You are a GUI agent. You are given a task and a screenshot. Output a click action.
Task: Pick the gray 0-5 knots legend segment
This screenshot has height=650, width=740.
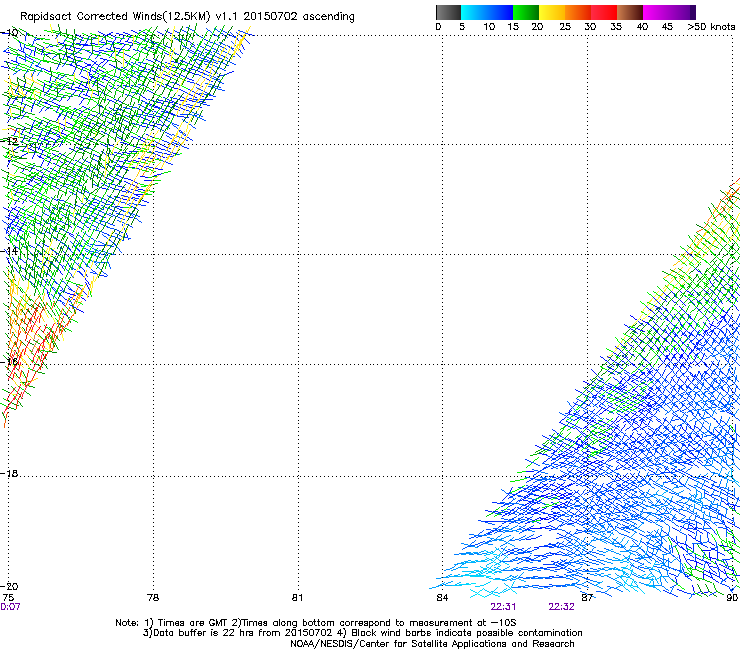pyautogui.click(x=448, y=12)
